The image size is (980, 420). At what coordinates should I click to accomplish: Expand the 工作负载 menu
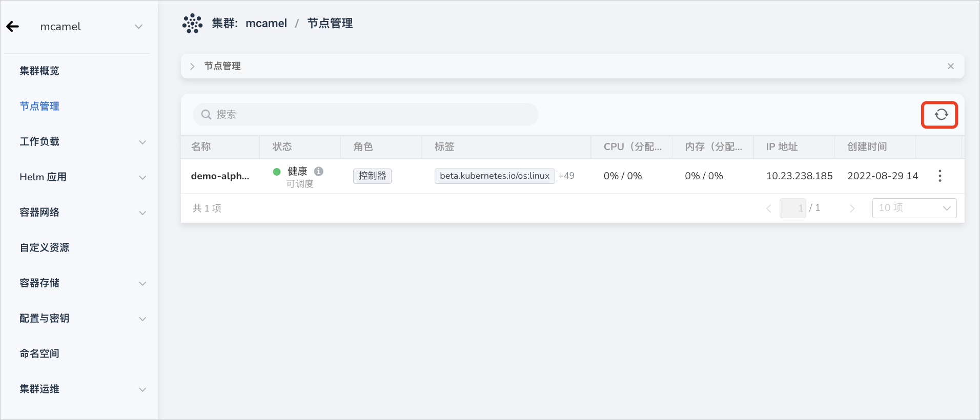pos(142,142)
